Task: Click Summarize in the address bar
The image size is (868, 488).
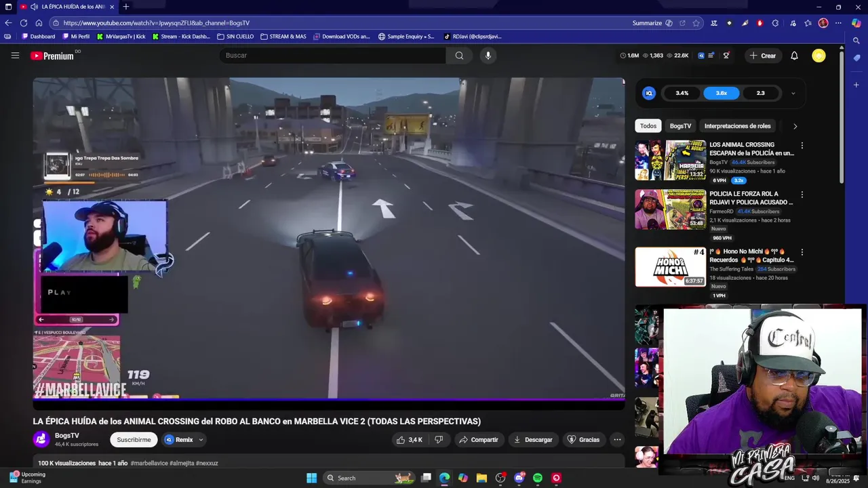Action: 652,23
